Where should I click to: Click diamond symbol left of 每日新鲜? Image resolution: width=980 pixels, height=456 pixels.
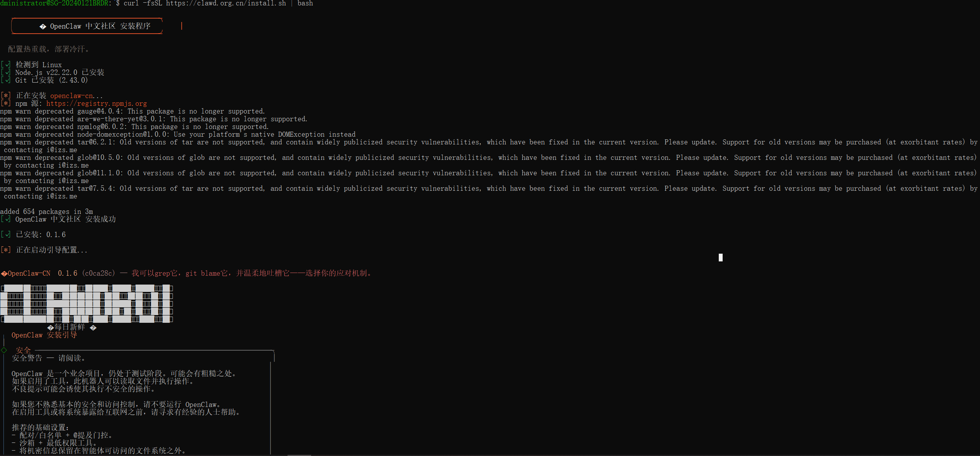coord(50,328)
